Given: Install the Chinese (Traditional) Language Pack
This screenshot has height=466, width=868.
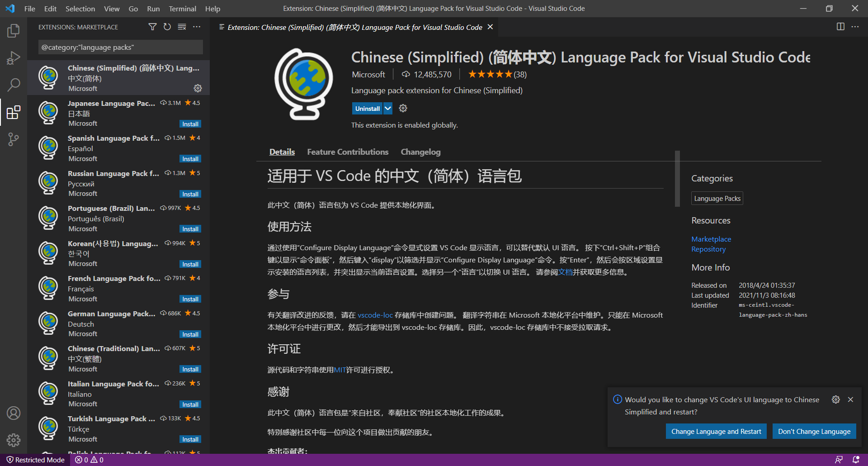Looking at the screenshot, I should 190,369.
